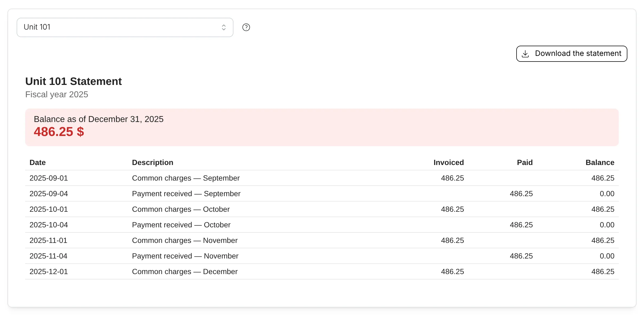Click 0.00 balance in Payment received September row
The height and width of the screenshot is (316, 644).
tap(607, 194)
